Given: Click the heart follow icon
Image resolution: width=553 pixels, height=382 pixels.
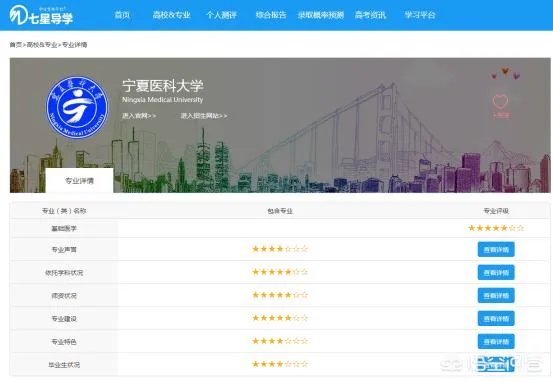Looking at the screenshot, I should [500, 102].
